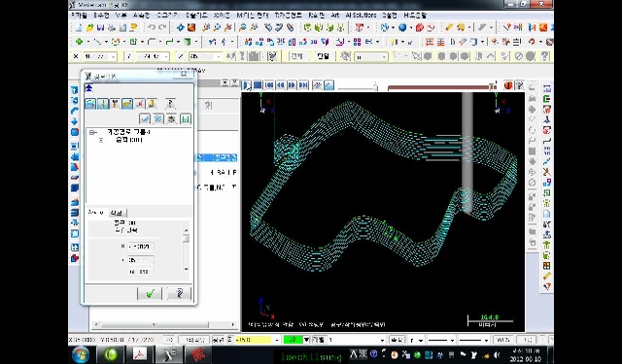Click the Print icon in top toolbar
Image resolution: width=622 pixels, height=364 pixels.
point(112,28)
